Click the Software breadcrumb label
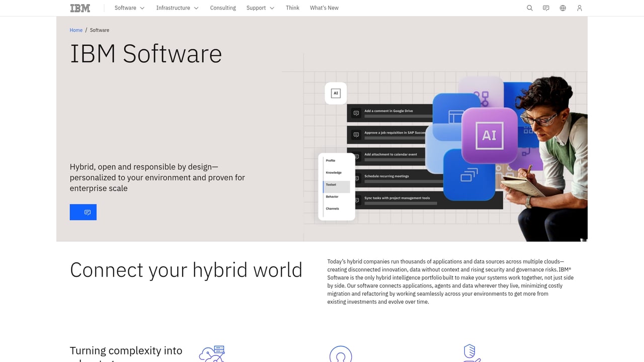Viewport: 644px width, 362px height. click(x=99, y=30)
